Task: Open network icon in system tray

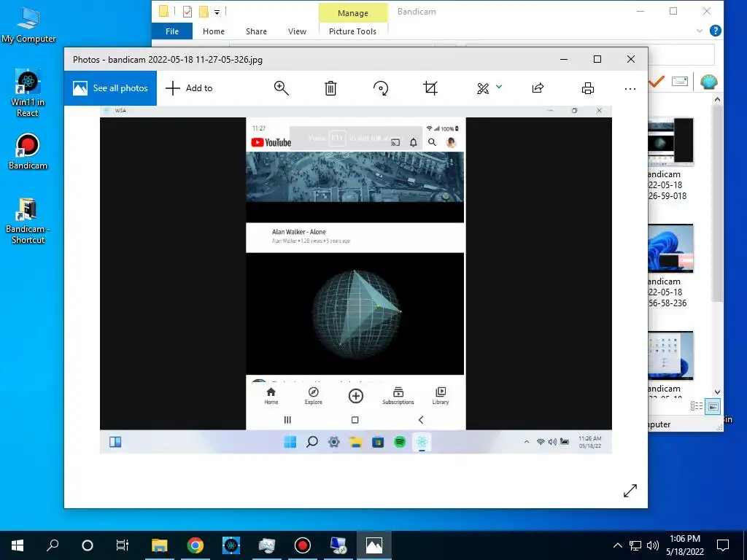Action: (x=635, y=545)
